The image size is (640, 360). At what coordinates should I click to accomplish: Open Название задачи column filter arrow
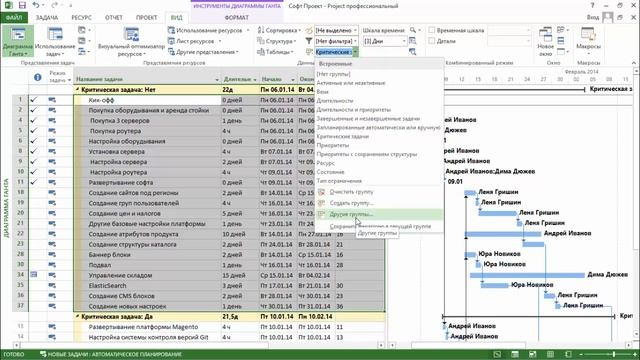tap(217, 80)
